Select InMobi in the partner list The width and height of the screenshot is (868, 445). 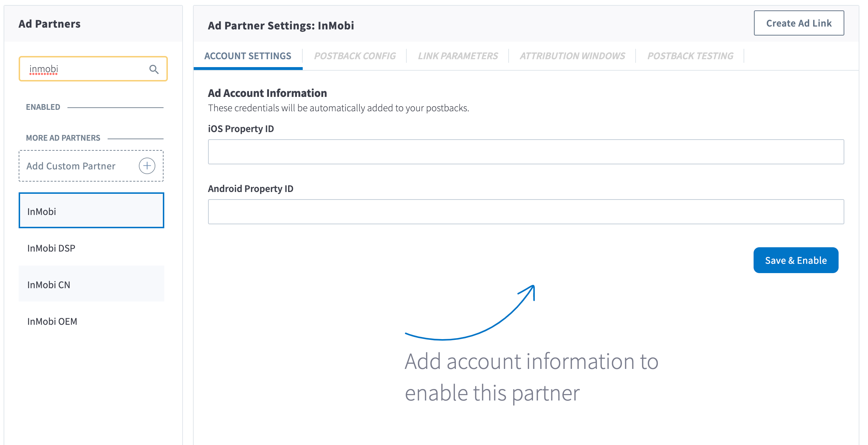(x=91, y=211)
